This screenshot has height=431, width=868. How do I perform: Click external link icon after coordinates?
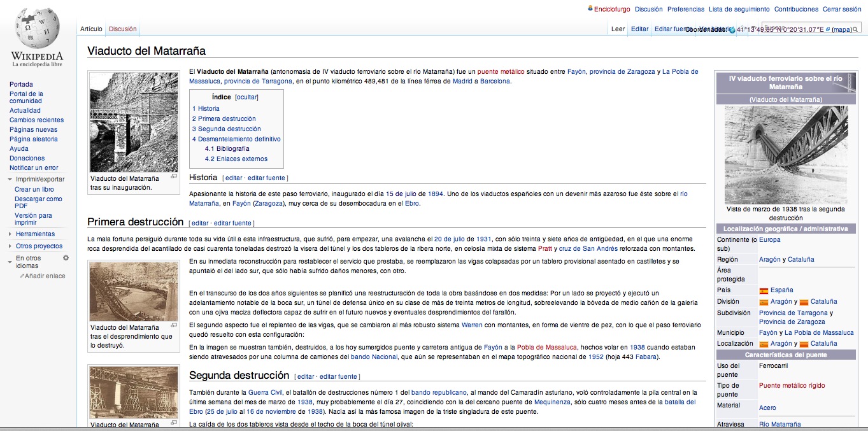click(x=828, y=29)
